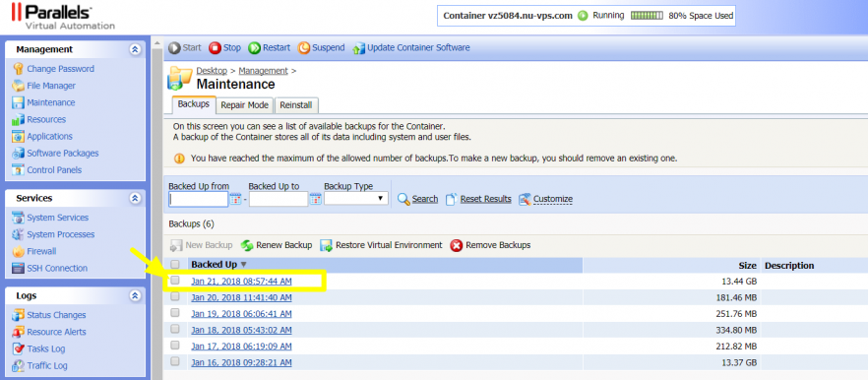The image size is (868, 380).
Task: Check the Jan 18, 2018 backup checkbox
Action: [x=175, y=329]
